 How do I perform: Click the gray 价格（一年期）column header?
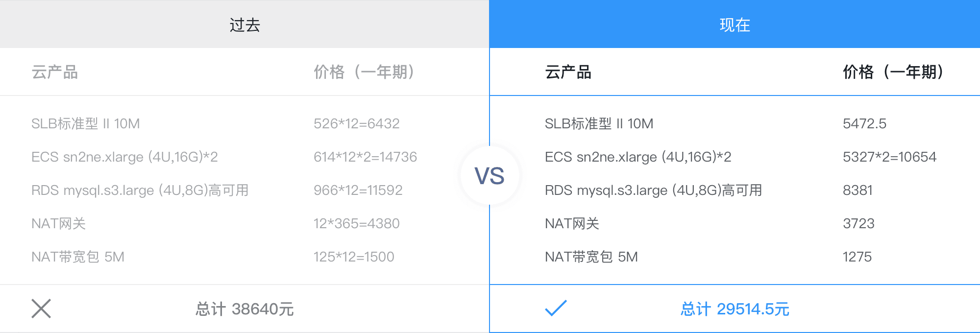365,72
